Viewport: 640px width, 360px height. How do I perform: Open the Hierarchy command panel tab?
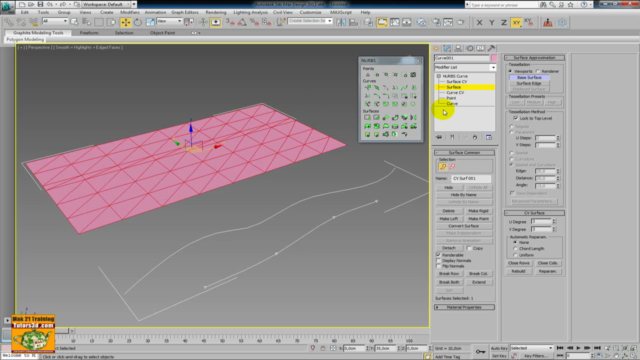pyautogui.click(x=458, y=48)
